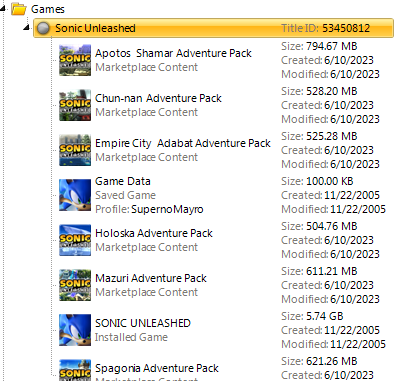The image size is (397, 381).
Task: Collapse the Games folder tree node
Action: click(3, 9)
